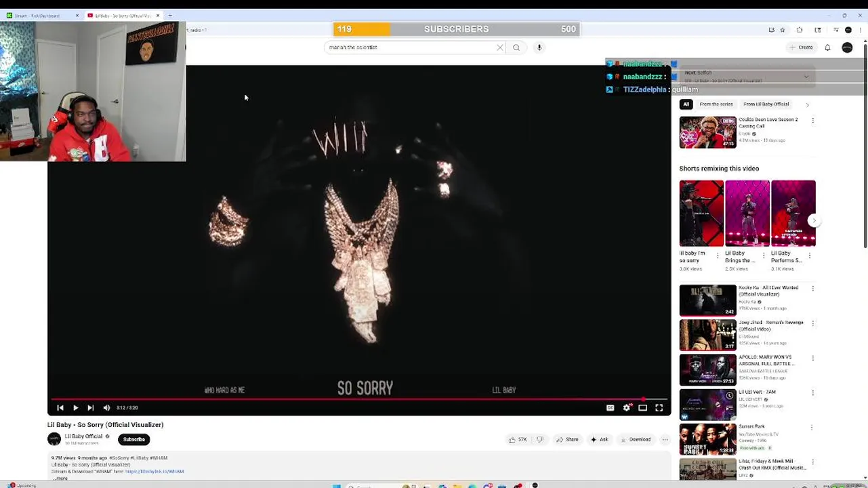
Task: Select the 'All' filter chip
Action: [686, 104]
